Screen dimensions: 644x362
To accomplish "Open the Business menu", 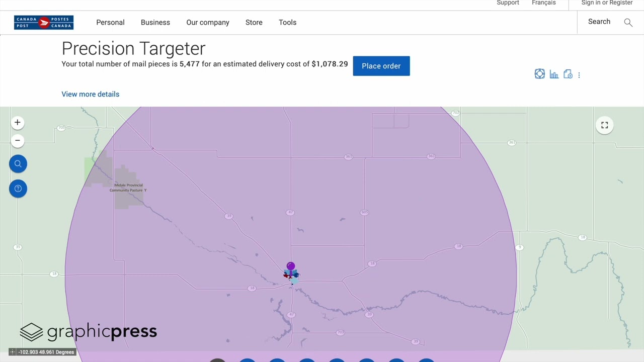I will [155, 22].
